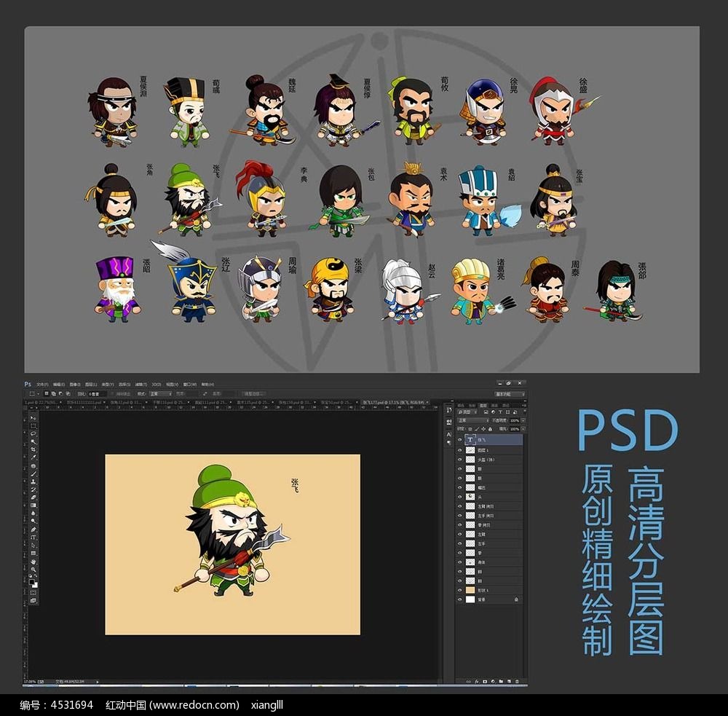
Task: Filter layers by pixel layer icon
Action: pyautogui.click(x=486, y=412)
